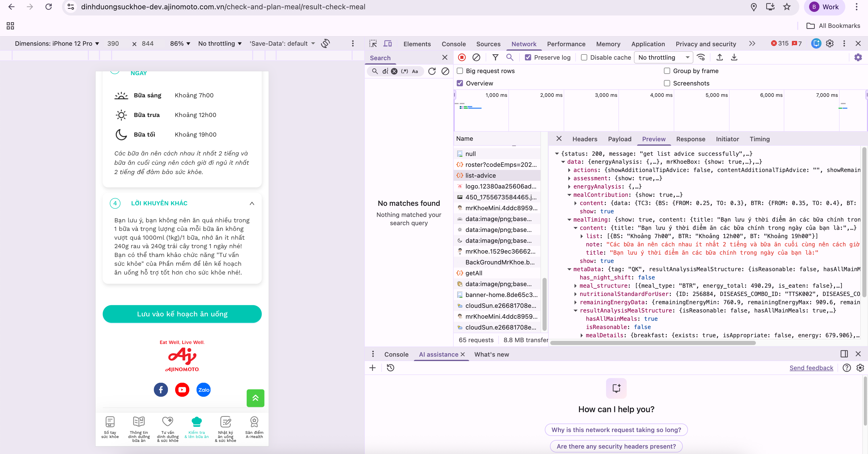Click Lưu vào kế hoạch ăn uống button

pos(182,314)
